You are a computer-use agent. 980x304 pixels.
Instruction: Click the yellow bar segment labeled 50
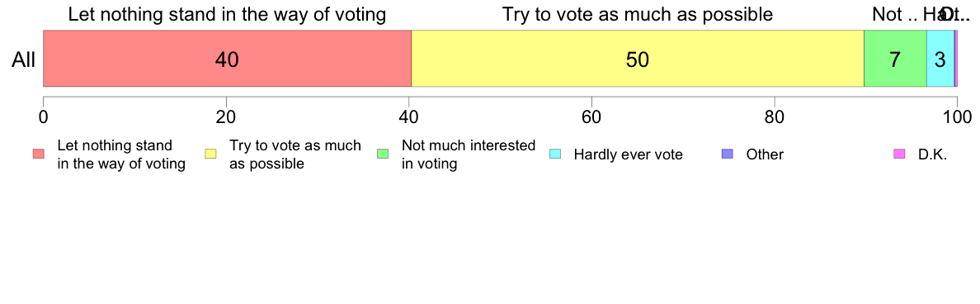click(x=638, y=58)
